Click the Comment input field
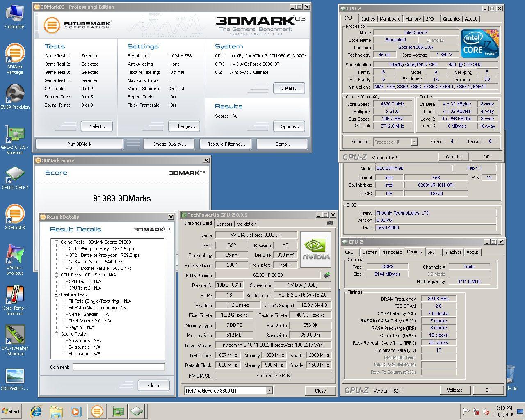Image resolution: width=525 pixels, height=420 pixels. [119, 367]
